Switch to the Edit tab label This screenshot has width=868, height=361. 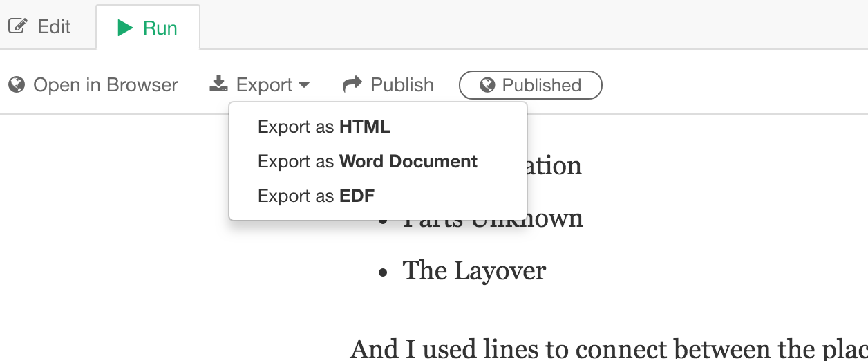[x=54, y=27]
